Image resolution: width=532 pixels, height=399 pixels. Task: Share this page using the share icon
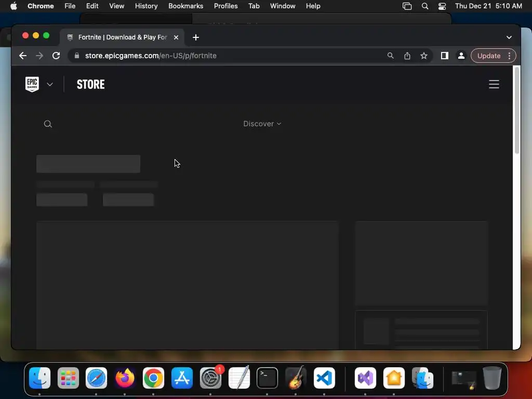point(407,56)
